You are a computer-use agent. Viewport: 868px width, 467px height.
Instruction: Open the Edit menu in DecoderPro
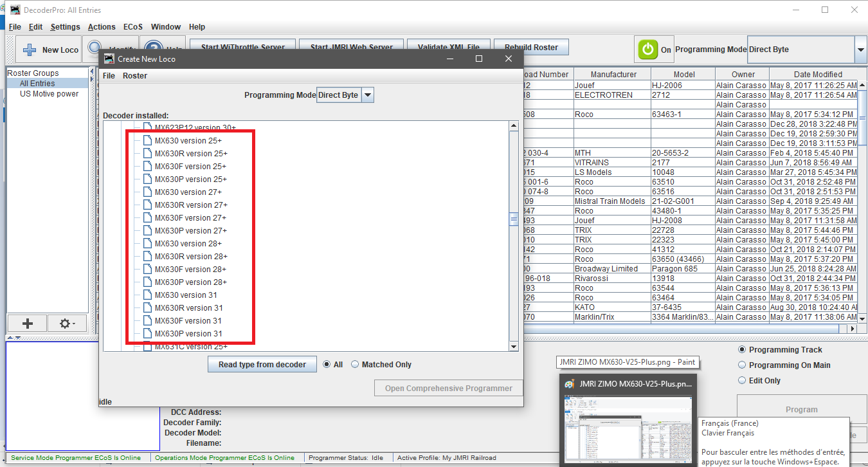click(35, 27)
